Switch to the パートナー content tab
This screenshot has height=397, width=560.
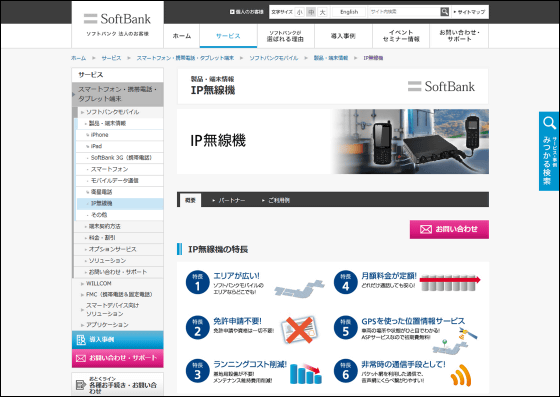coord(229,201)
